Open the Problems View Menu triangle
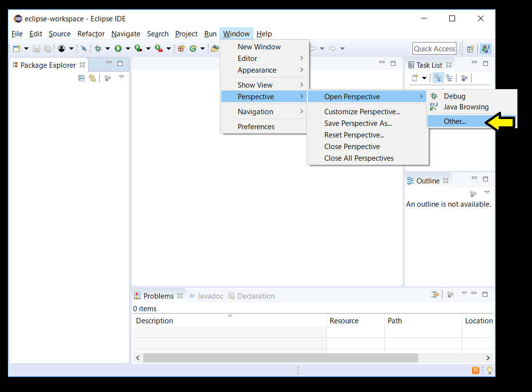Image resolution: width=532 pixels, height=392 pixels. click(x=464, y=293)
